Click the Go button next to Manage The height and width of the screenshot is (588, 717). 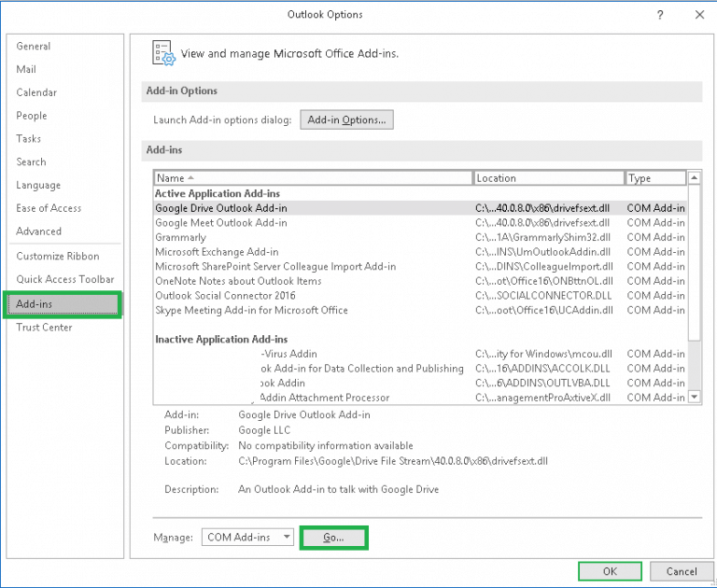coord(334,538)
